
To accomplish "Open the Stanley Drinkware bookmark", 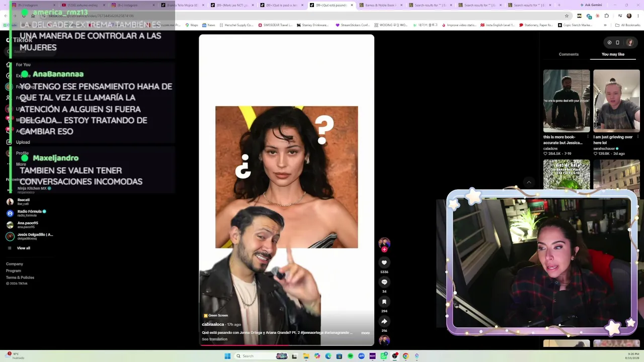I will [312, 25].
